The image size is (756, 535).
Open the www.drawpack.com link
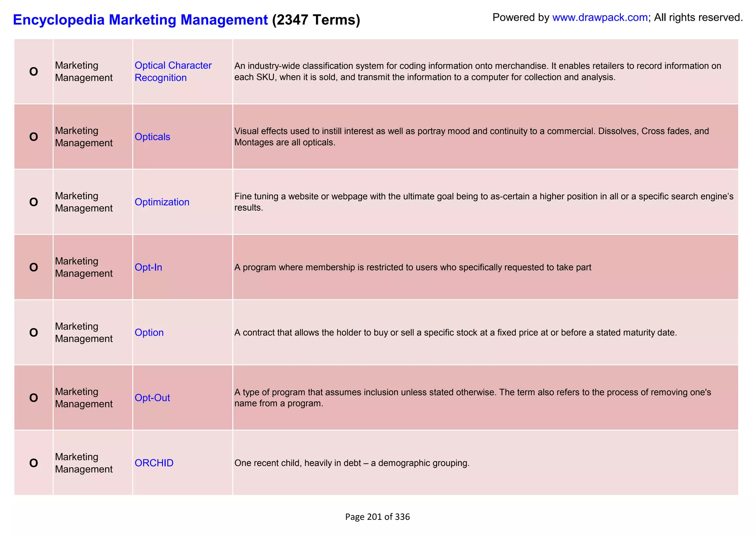tap(600, 17)
